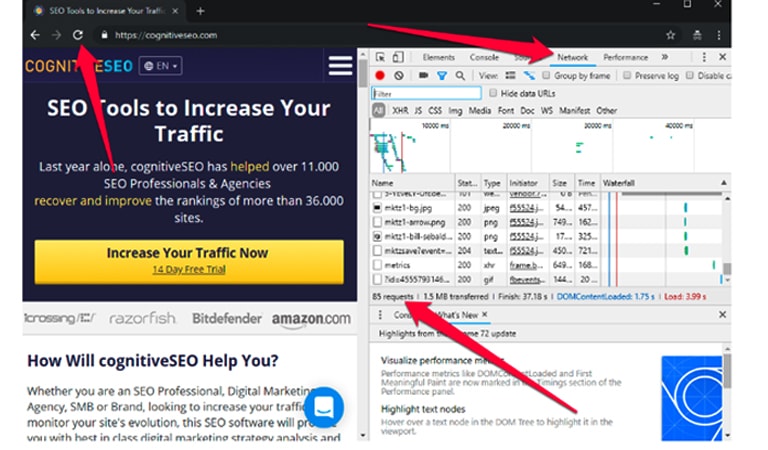Filter requests by Font type
768x450 pixels.
[x=505, y=111]
